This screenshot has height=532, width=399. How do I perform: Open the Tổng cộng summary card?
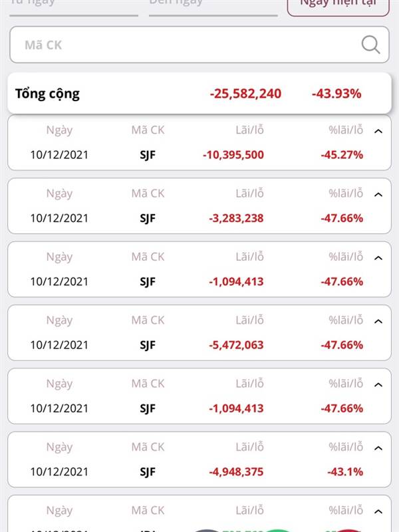(x=199, y=93)
